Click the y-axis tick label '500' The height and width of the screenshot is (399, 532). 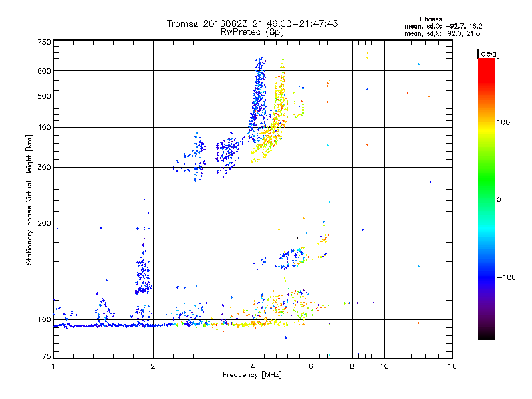44,96
